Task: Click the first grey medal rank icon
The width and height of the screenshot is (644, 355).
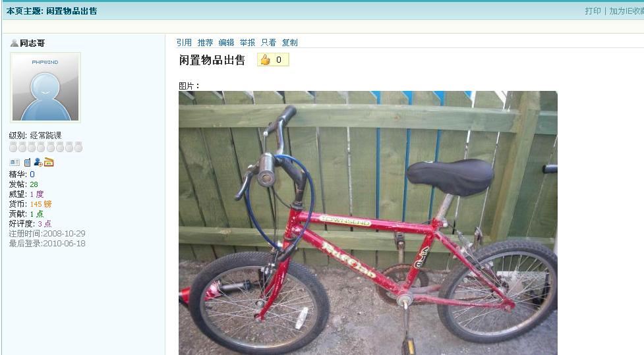Action: click(x=13, y=147)
